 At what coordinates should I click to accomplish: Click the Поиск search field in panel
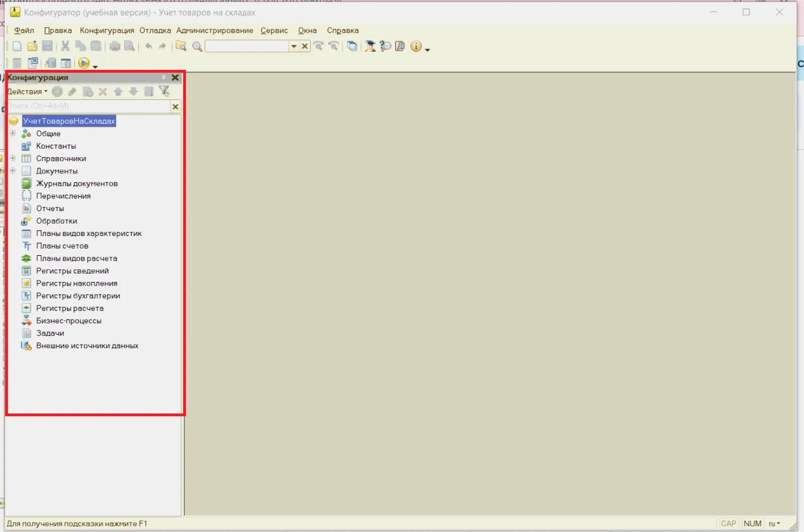pos(89,107)
